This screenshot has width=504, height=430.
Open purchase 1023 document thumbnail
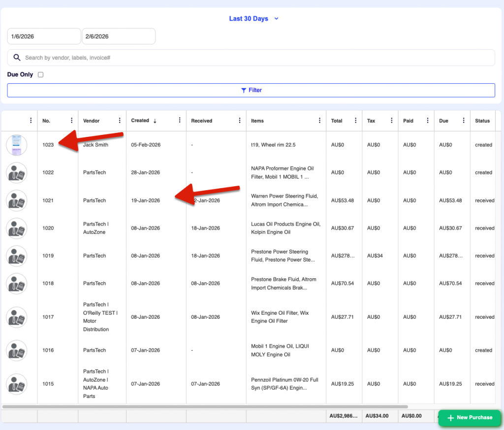[17, 145]
